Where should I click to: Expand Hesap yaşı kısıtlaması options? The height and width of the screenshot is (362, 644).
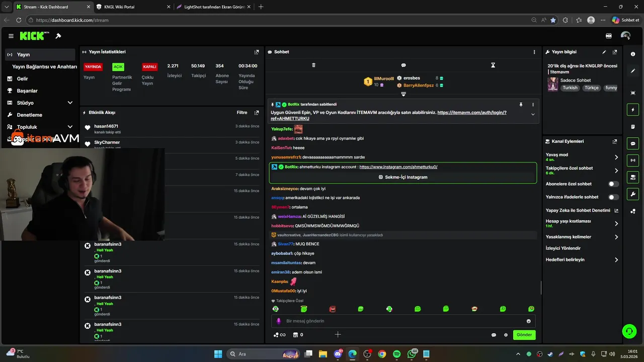tap(616, 223)
